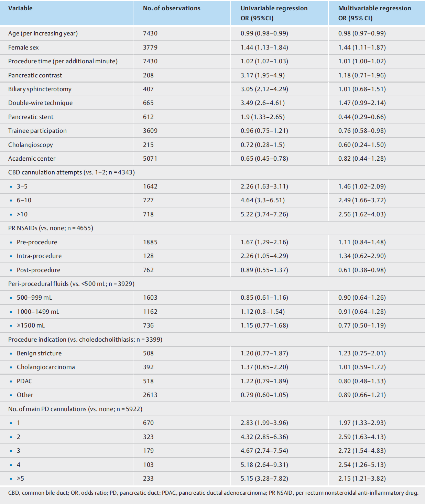Click the 'Female sex' row label
Viewport: 425px width, 504px height.
coord(23,47)
